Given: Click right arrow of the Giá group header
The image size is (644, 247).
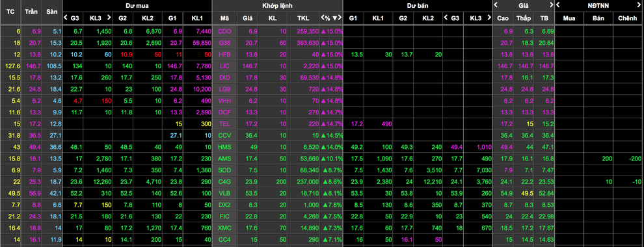Looking at the screenshot, I should coord(552,5).
